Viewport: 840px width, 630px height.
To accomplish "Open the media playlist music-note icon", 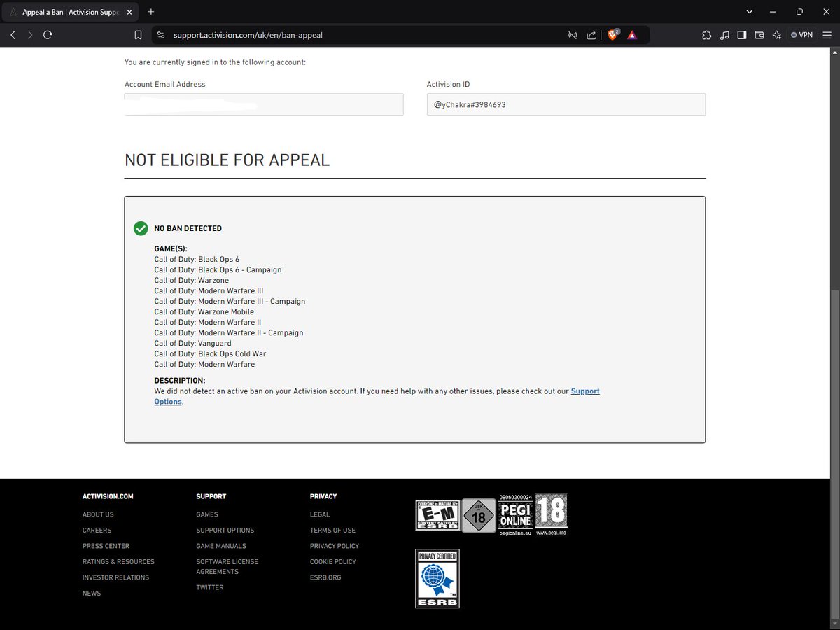I will 724,35.
